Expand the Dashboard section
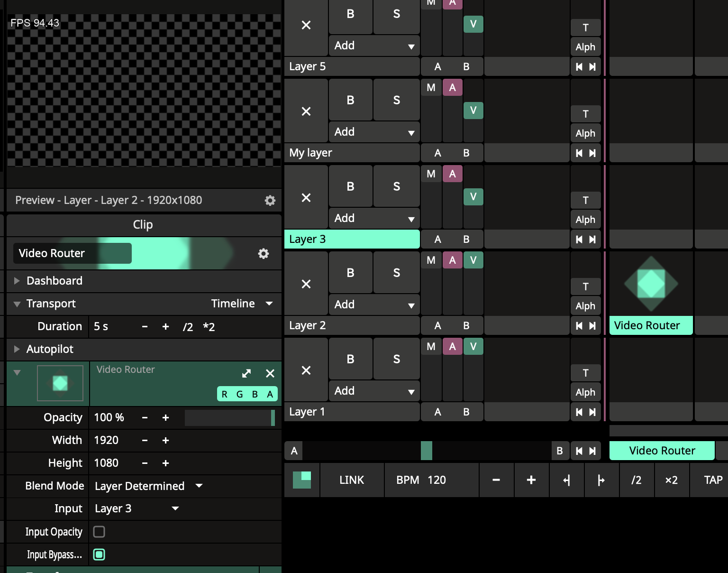Image resolution: width=728 pixels, height=573 pixels. point(17,281)
